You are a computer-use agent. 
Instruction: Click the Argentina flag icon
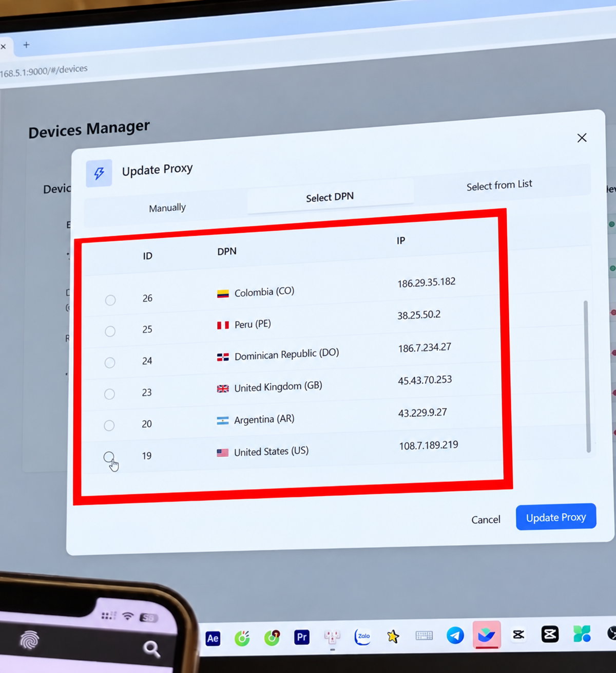point(222,421)
